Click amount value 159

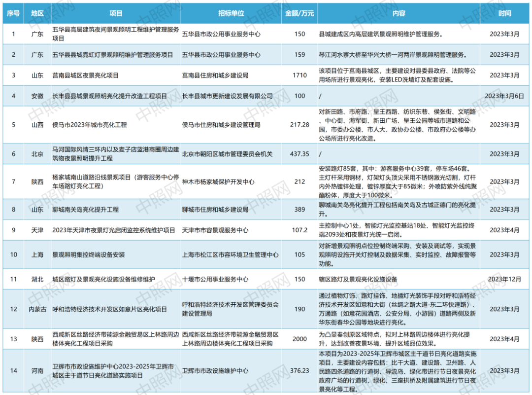point(299,55)
